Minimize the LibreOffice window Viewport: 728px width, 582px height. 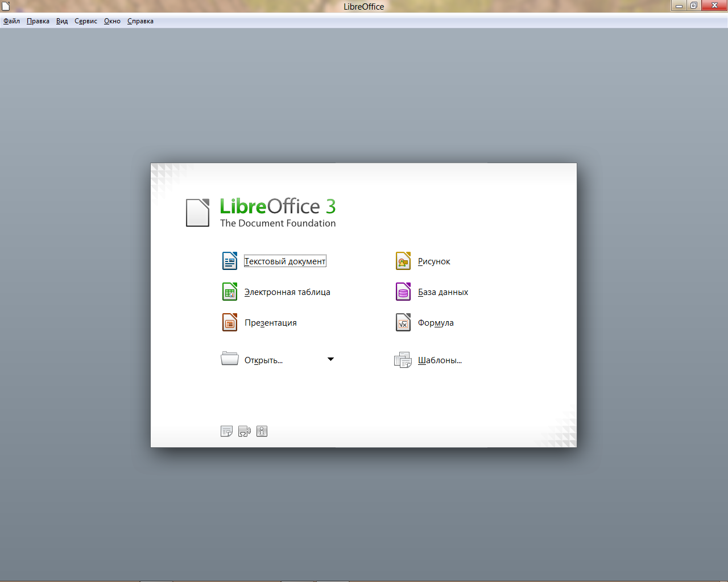(679, 6)
